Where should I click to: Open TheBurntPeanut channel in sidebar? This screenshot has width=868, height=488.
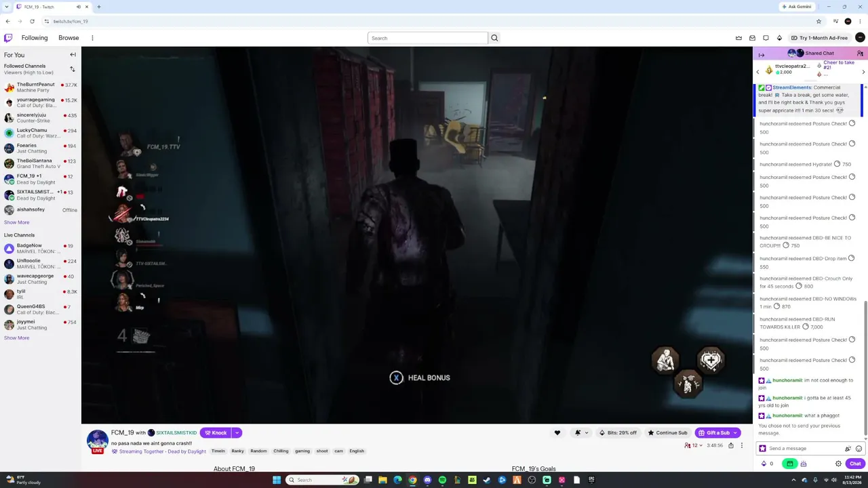pos(41,87)
